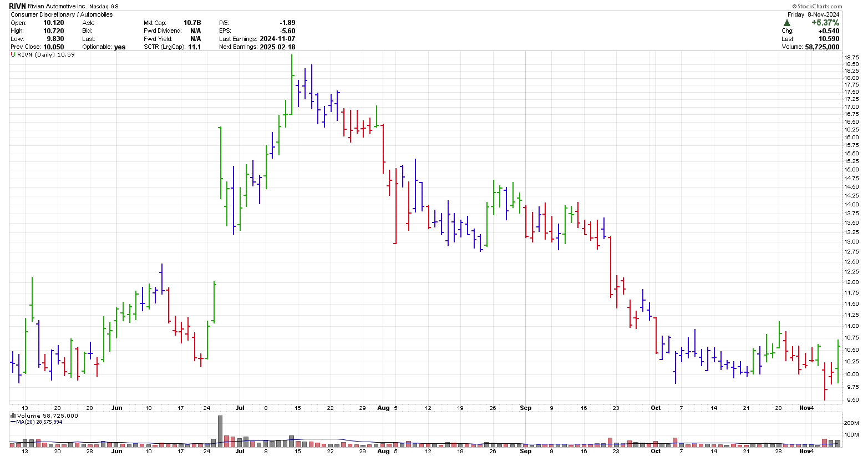Click the mid-July green price bar peaking near 18.75
868x456 pixels.
292,85
